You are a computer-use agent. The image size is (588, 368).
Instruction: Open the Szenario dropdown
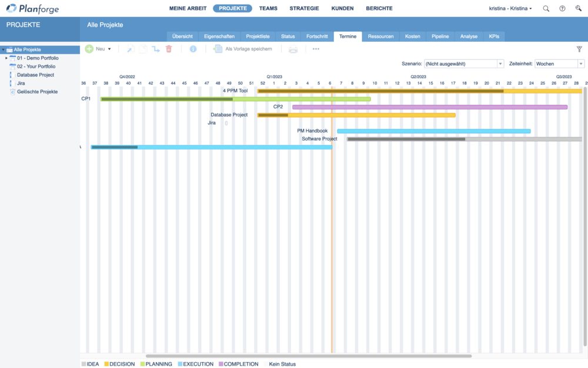464,64
